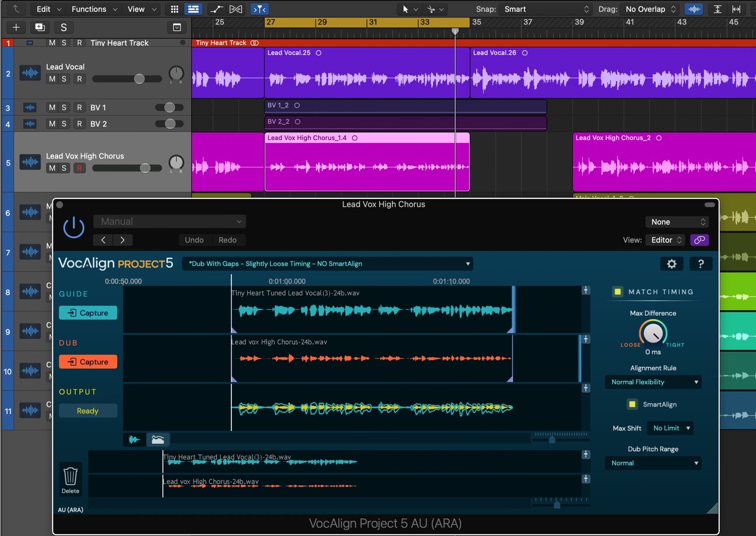The width and height of the screenshot is (756, 536).
Task: Switch to list view icon in toolbar
Action: 193,9
